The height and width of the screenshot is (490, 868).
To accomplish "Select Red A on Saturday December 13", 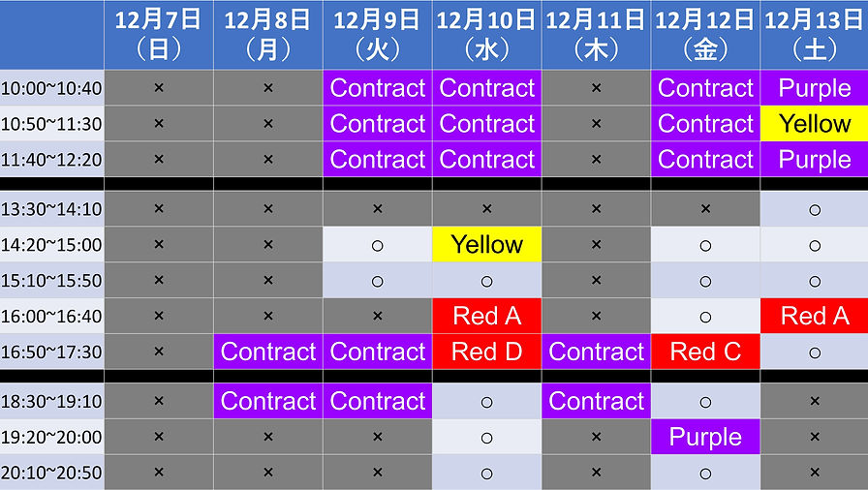I will pos(814,316).
